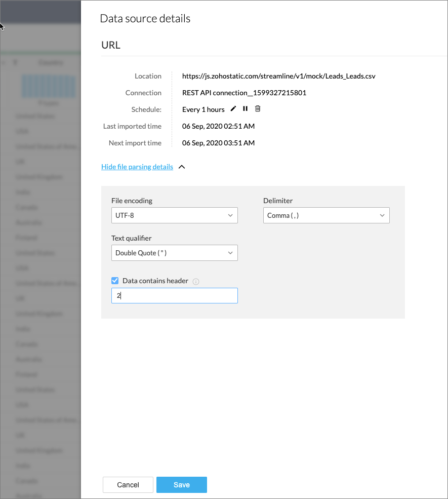Click the Data contains header label
Viewport: 448px width, 499px height.
[155, 281]
